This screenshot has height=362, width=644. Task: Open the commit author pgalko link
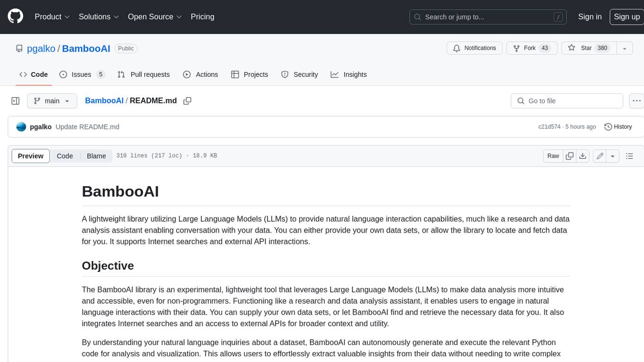(x=41, y=127)
